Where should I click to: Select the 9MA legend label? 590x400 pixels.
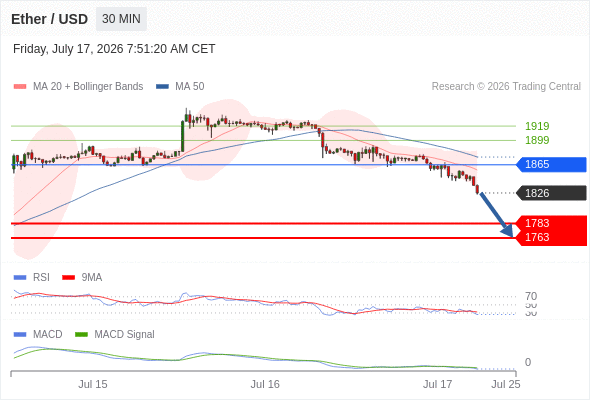(92, 278)
